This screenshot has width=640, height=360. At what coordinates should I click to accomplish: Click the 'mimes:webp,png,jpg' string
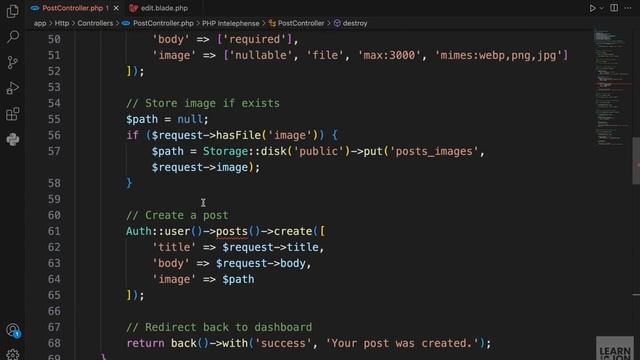tap(498, 55)
